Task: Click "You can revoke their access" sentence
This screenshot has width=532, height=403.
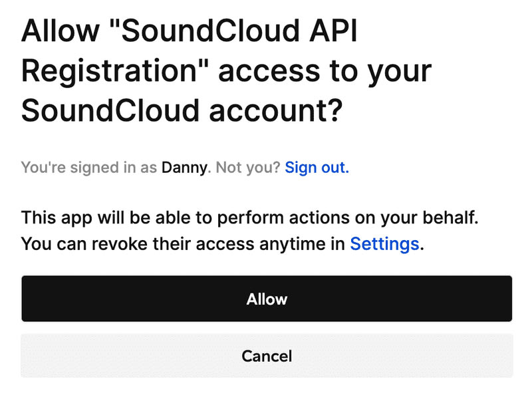Action: [x=223, y=243]
